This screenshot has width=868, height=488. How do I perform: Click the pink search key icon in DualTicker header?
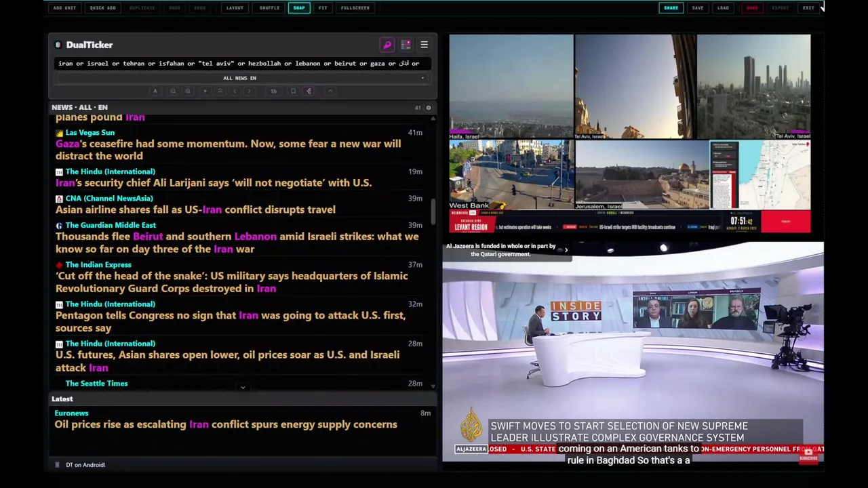387,45
